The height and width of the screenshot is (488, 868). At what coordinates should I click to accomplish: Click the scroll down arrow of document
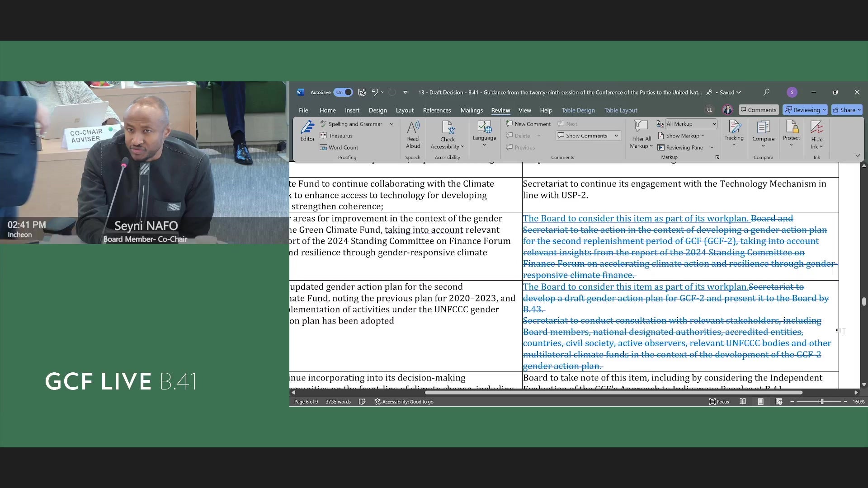coord(864,385)
